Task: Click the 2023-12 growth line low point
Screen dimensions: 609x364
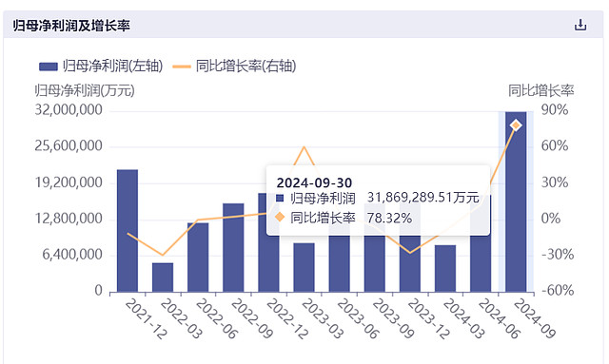Action: click(x=410, y=253)
